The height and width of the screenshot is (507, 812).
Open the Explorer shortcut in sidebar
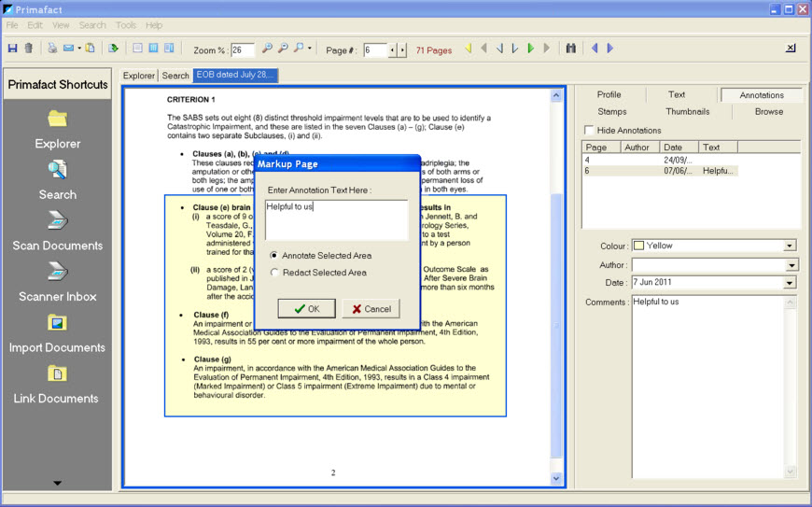pyautogui.click(x=58, y=130)
